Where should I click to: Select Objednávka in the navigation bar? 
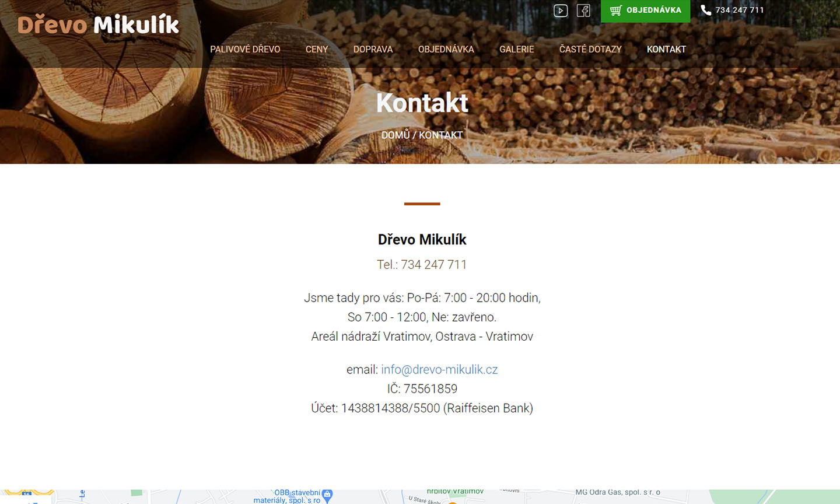[x=446, y=49]
